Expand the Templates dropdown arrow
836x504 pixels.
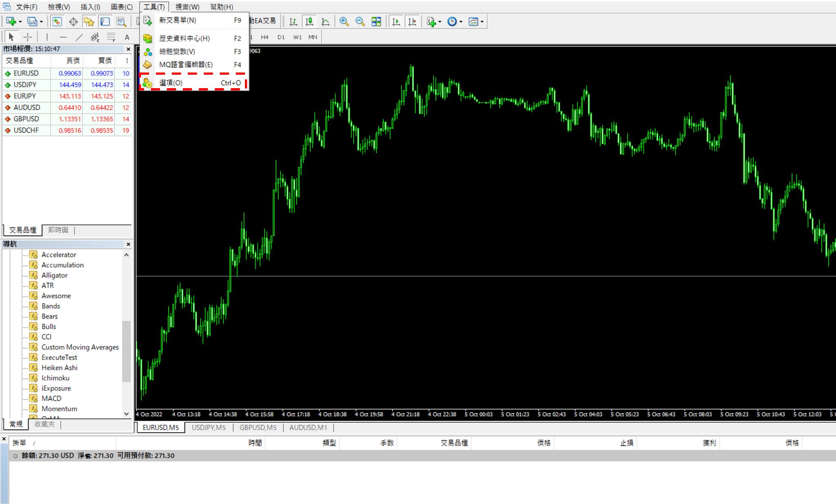482,22
